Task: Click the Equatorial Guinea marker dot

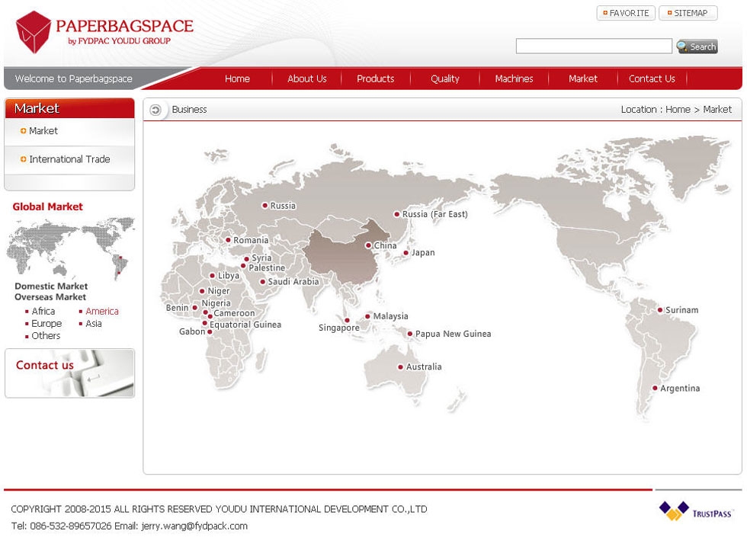Action: pos(205,323)
